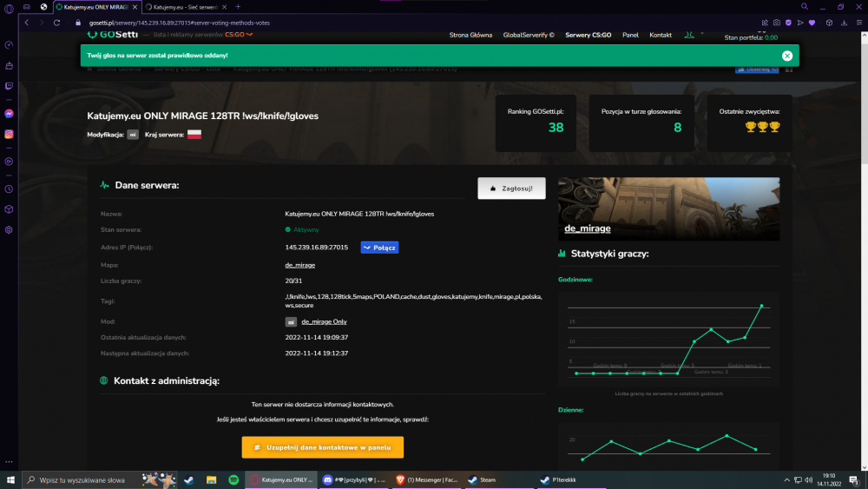Open Messenger from the sidebar

pos(9,114)
